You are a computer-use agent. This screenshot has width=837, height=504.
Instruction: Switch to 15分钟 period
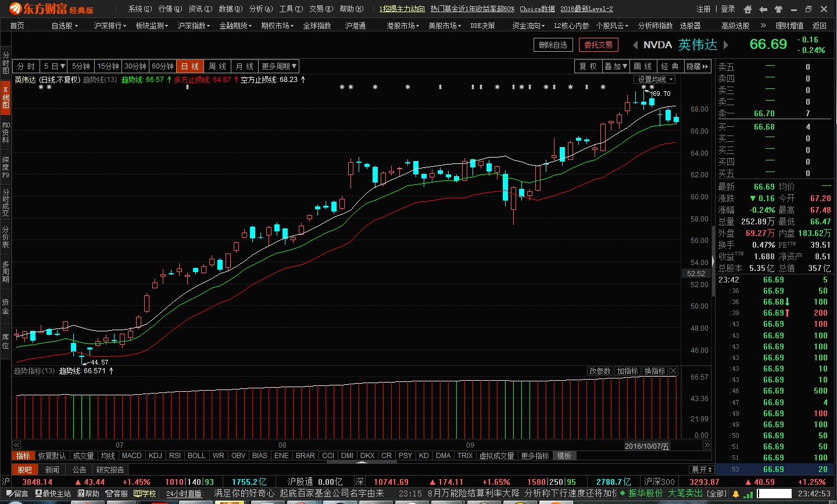[109, 66]
